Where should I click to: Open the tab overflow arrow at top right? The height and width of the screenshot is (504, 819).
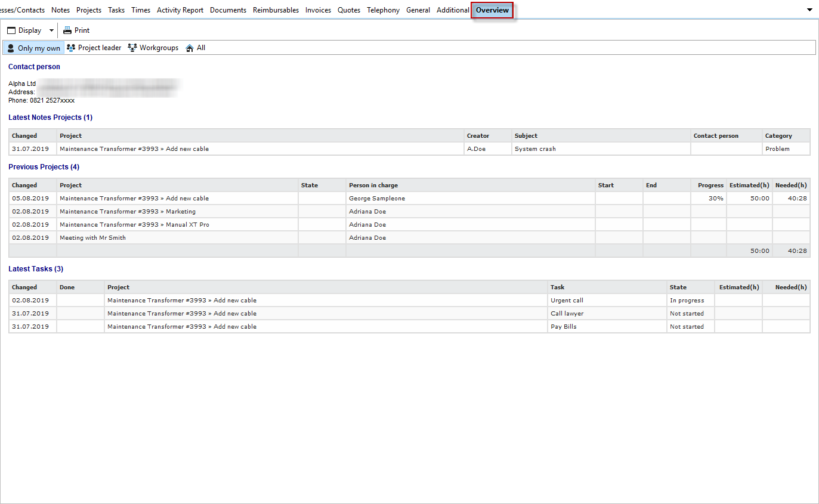(809, 10)
